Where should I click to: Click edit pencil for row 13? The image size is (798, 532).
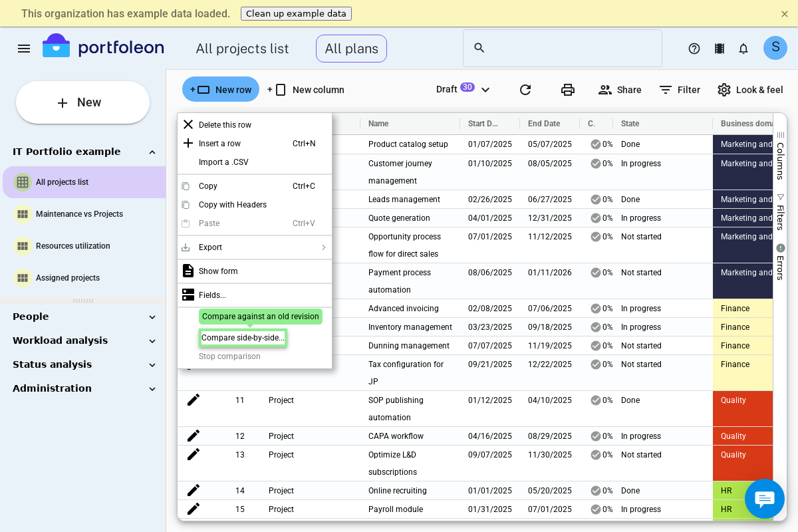pyautogui.click(x=194, y=454)
